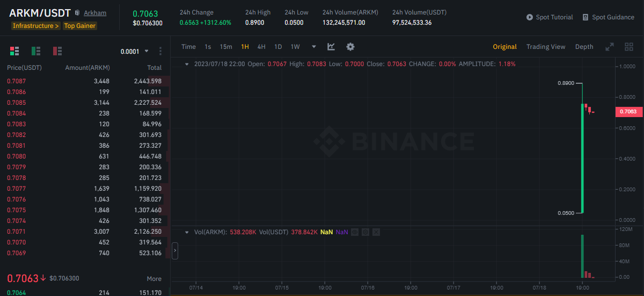Select ask price 0.7087
This screenshot has height=296, width=644.
(x=16, y=81)
